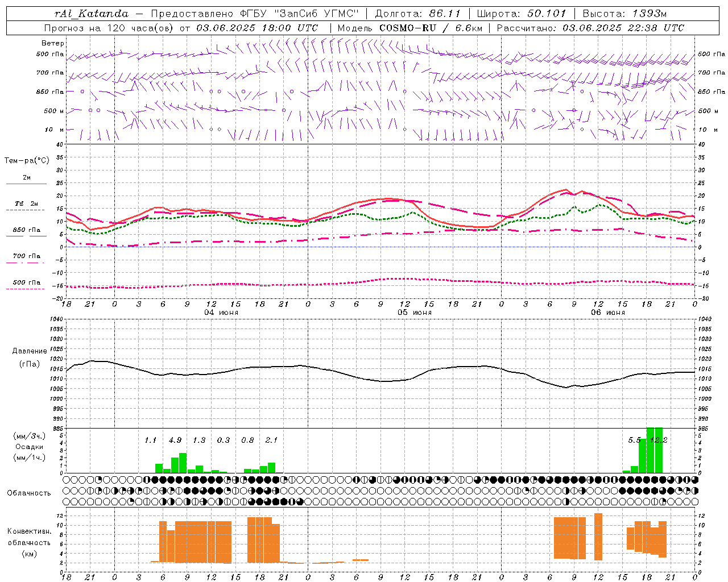The height and width of the screenshot is (582, 728).
Task: Click the precipitation total '2.1'
Action: [271, 440]
